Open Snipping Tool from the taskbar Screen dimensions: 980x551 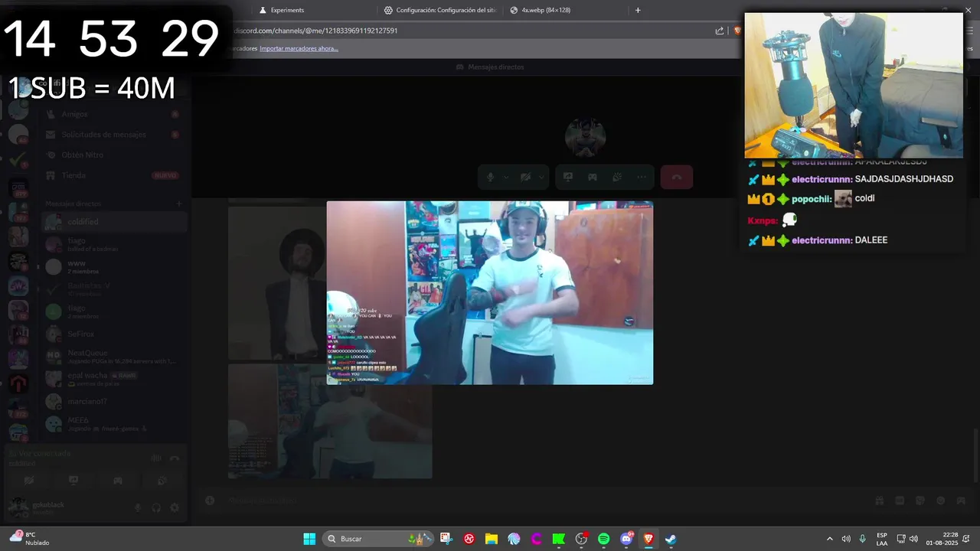pyautogui.click(x=446, y=539)
